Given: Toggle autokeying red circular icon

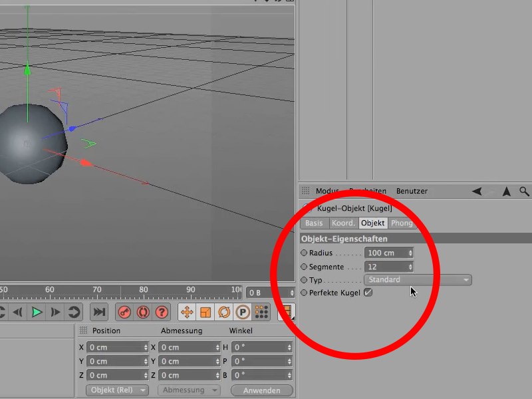Looking at the screenshot, I should pos(143,312).
